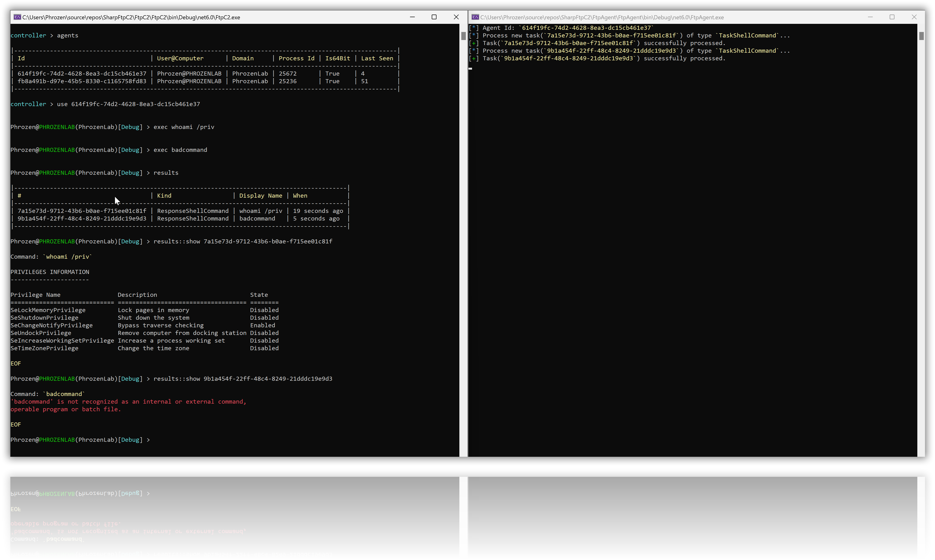Maximize the FtpC2.exe console window

pos(434,17)
